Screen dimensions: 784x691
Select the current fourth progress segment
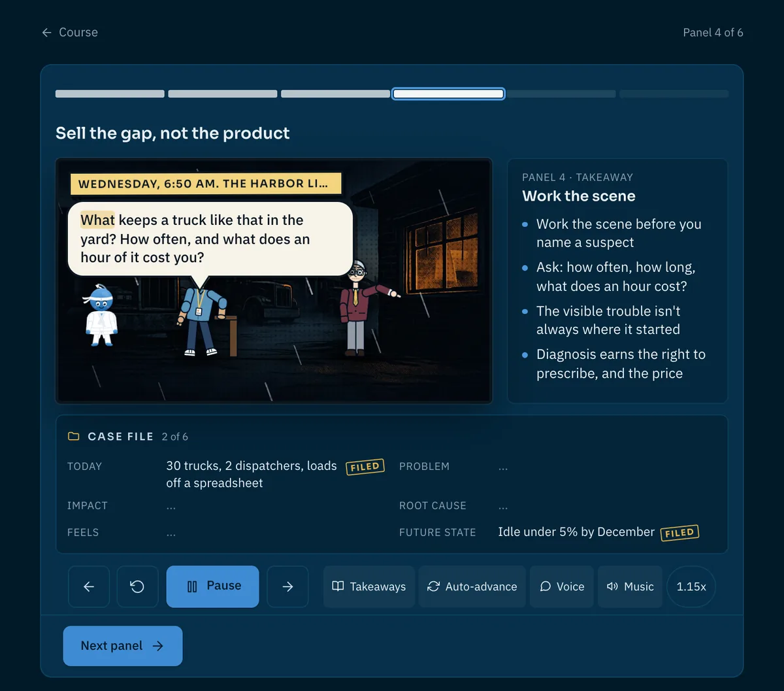click(448, 94)
